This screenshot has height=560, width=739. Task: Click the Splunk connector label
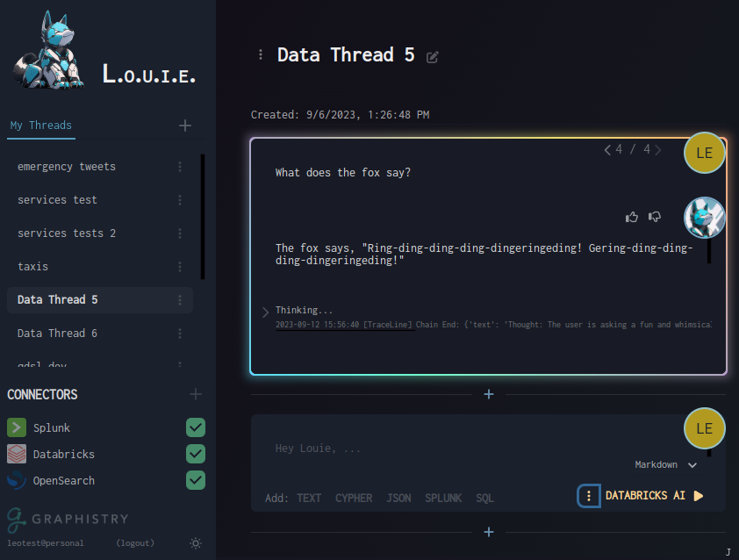(x=52, y=428)
